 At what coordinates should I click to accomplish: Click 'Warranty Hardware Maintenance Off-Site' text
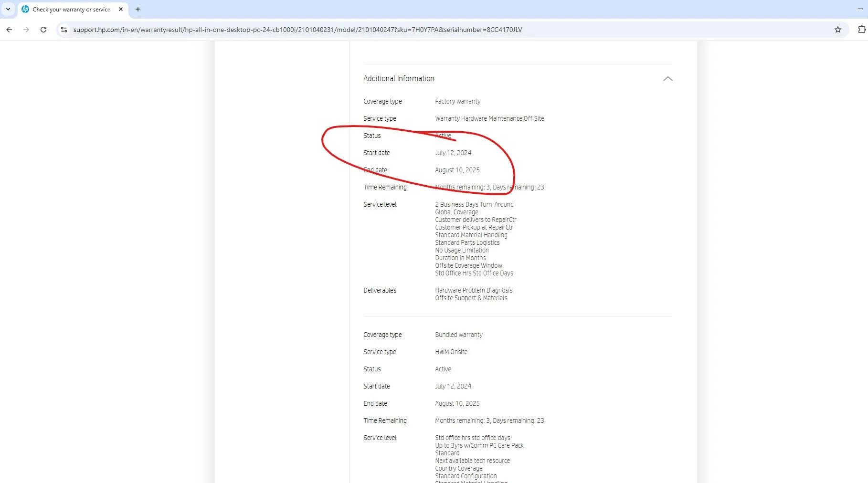489,119
